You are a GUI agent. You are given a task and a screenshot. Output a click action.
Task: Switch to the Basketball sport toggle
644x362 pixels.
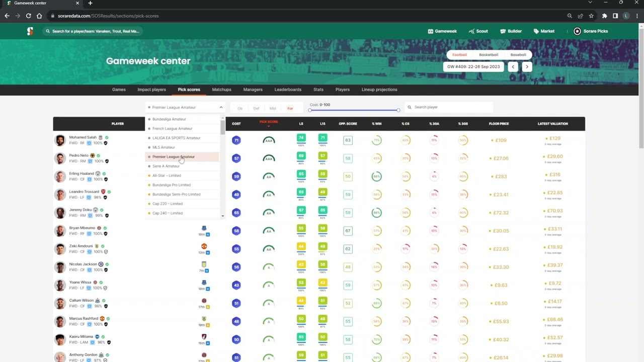pos(489,55)
